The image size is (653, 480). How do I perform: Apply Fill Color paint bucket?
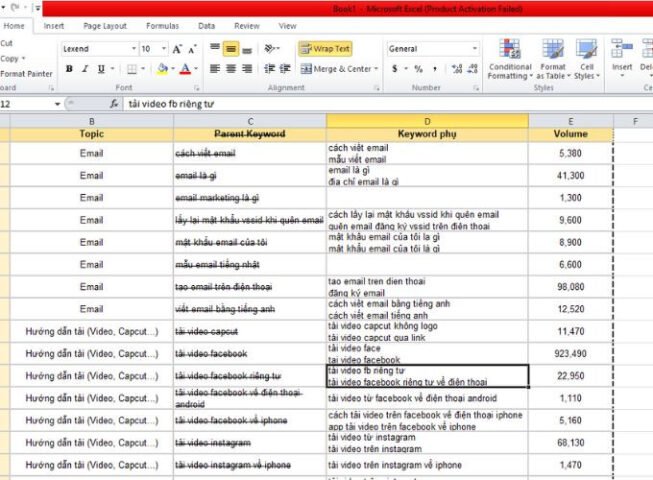tap(162, 69)
